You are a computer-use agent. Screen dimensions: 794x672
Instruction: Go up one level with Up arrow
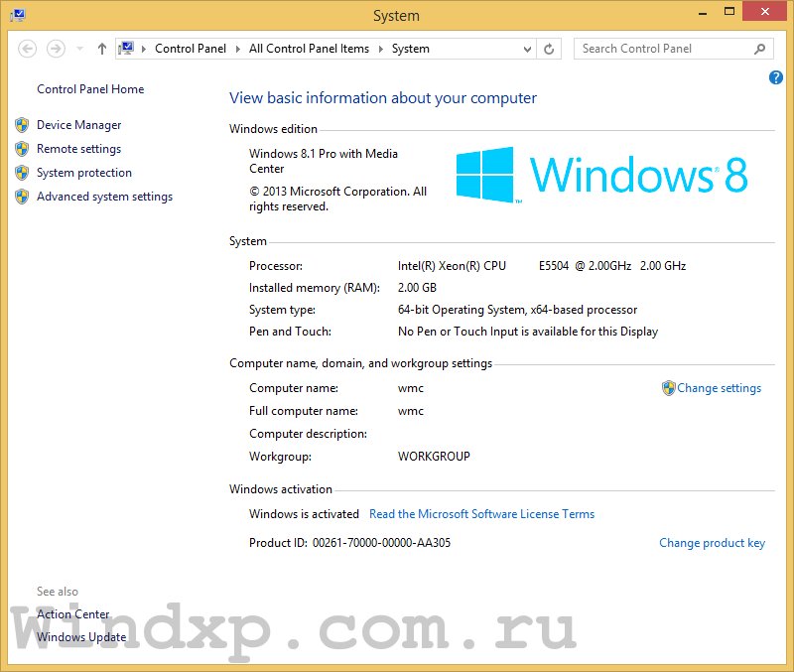pyautogui.click(x=102, y=49)
